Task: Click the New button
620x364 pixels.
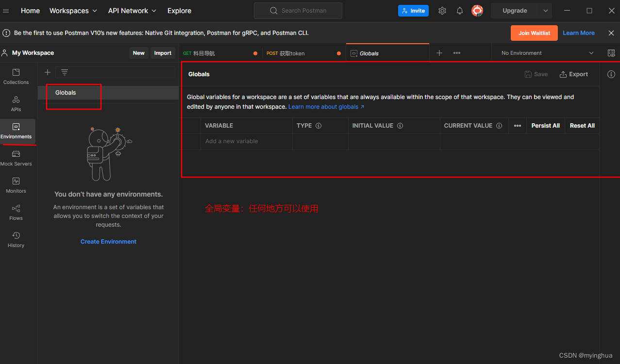Action: click(x=139, y=53)
